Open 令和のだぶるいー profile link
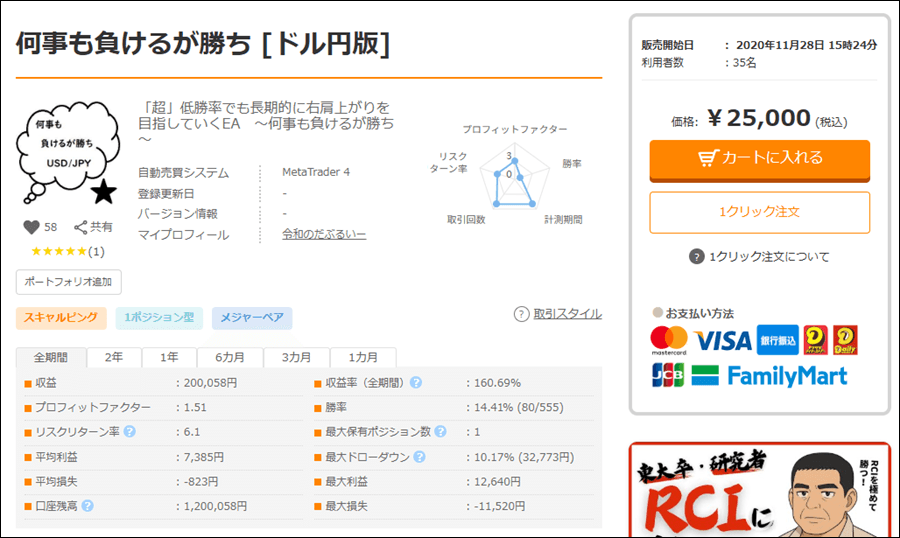Image resolution: width=900 pixels, height=538 pixels. click(x=324, y=235)
